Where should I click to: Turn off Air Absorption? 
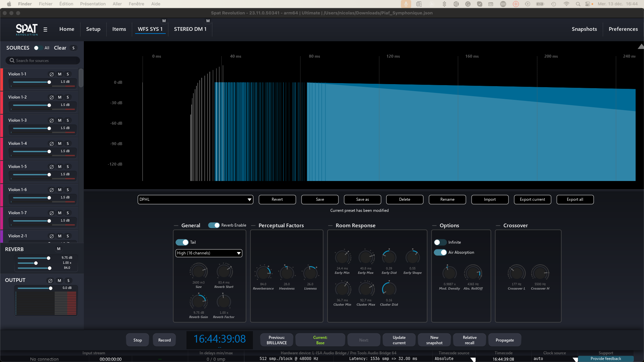click(x=440, y=252)
